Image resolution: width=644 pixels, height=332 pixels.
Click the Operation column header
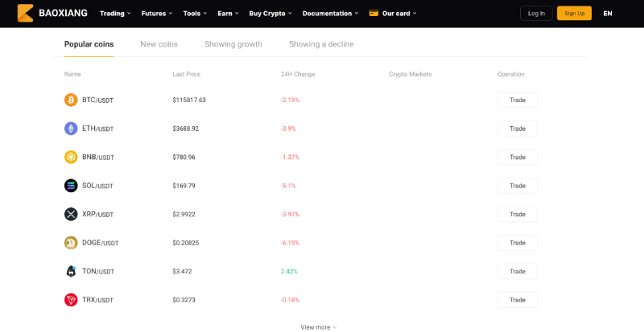pos(511,74)
